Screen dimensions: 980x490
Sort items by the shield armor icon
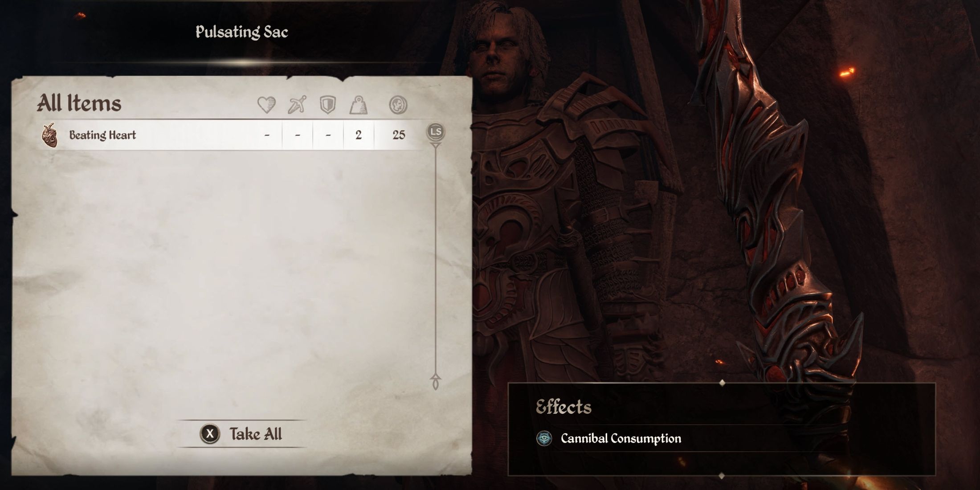tap(327, 105)
